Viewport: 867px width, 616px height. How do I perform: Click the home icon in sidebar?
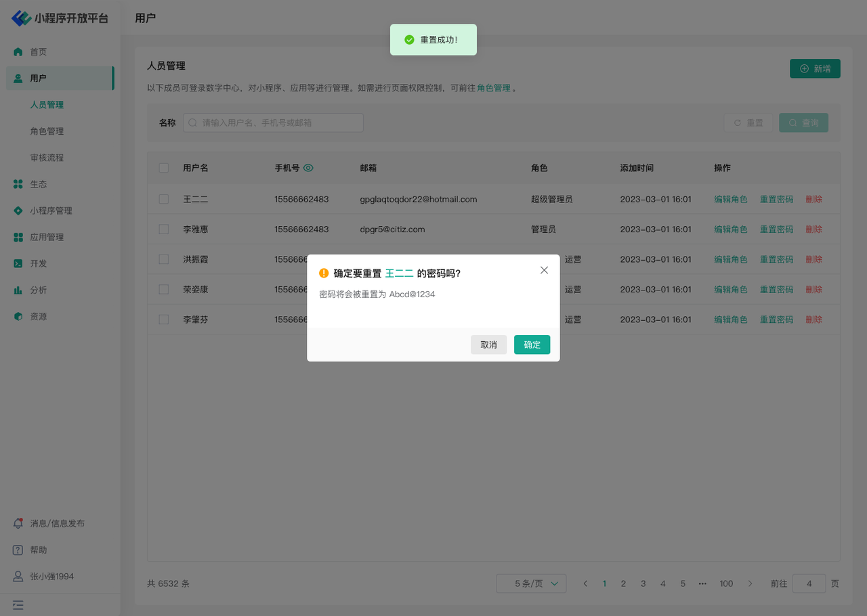(x=18, y=52)
